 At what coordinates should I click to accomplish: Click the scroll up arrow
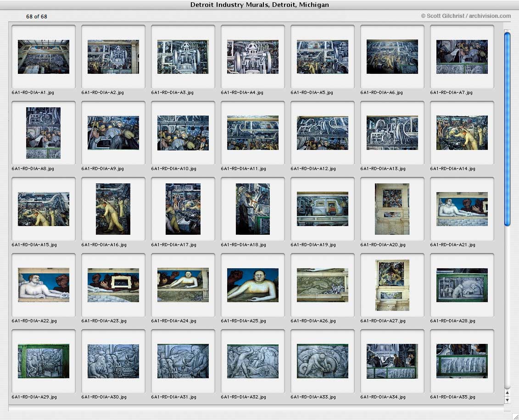507,393
